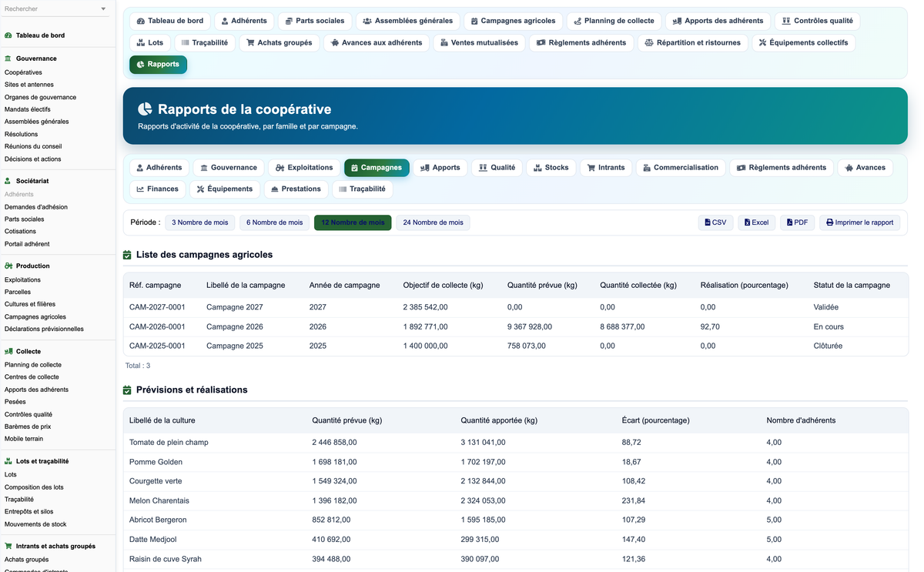Select the Adhérents report family
The width and height of the screenshot is (924, 572).
click(159, 167)
